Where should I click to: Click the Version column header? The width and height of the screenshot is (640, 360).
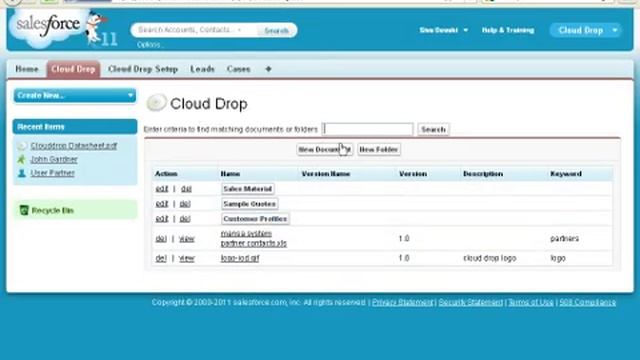(413, 174)
